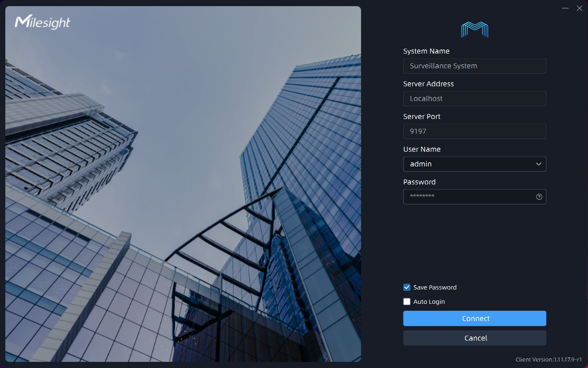Click the chevron arrow on the User Name box
The width and height of the screenshot is (588, 368).
[x=539, y=164]
